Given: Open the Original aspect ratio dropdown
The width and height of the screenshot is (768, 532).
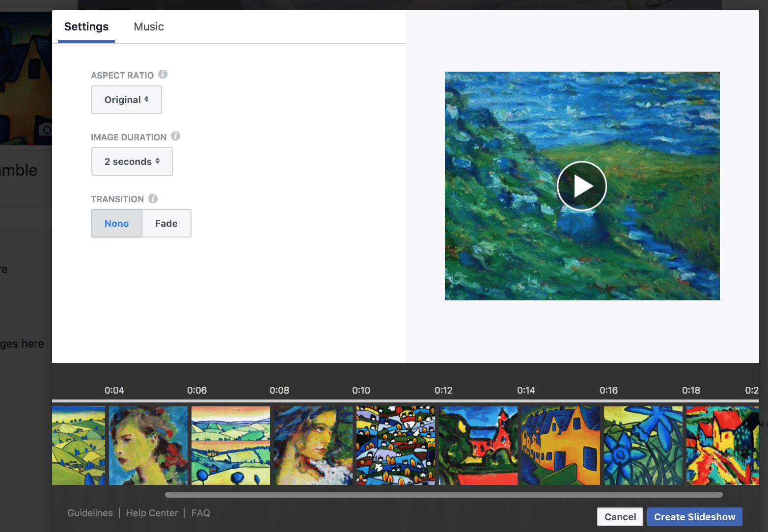Looking at the screenshot, I should [127, 100].
